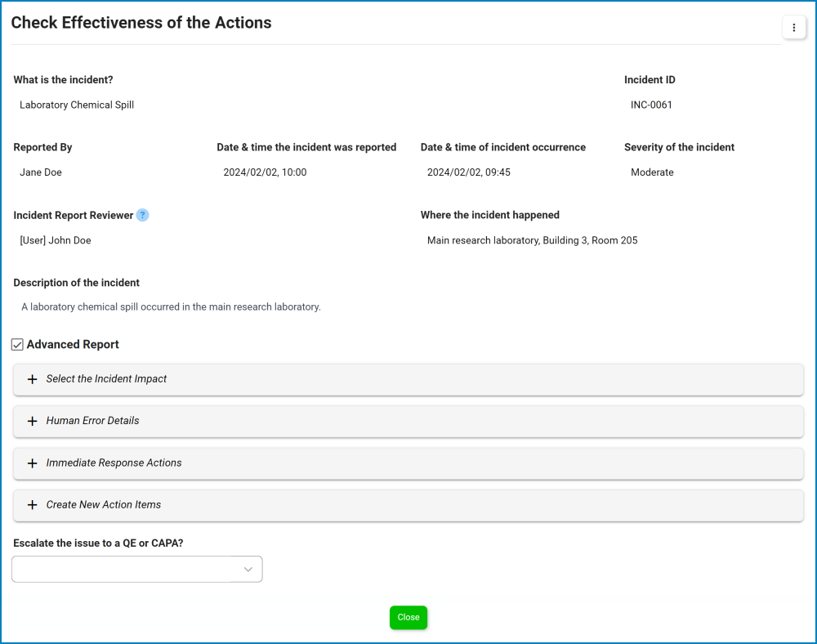Click the escalation dropdown chevron arrow
Viewport: 817px width, 644px height.
click(248, 570)
